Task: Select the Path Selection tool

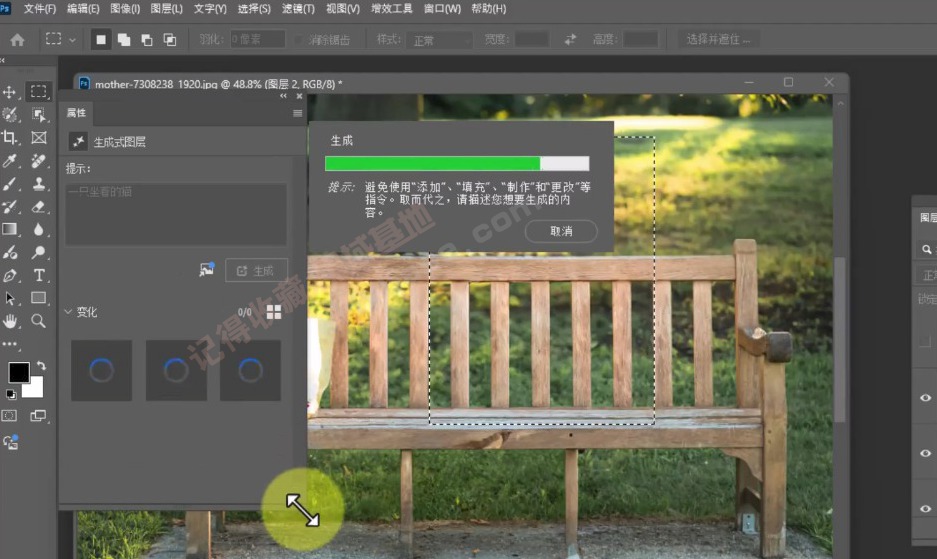Action: [x=10, y=298]
